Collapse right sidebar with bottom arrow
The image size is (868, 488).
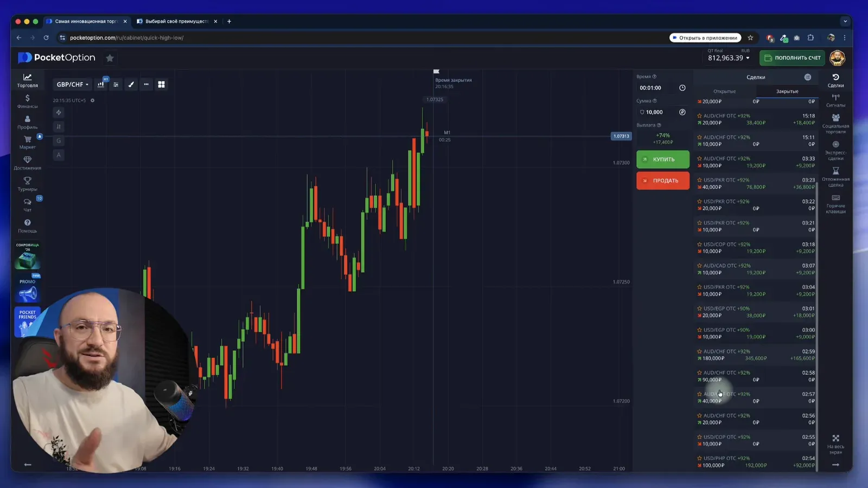click(x=835, y=465)
